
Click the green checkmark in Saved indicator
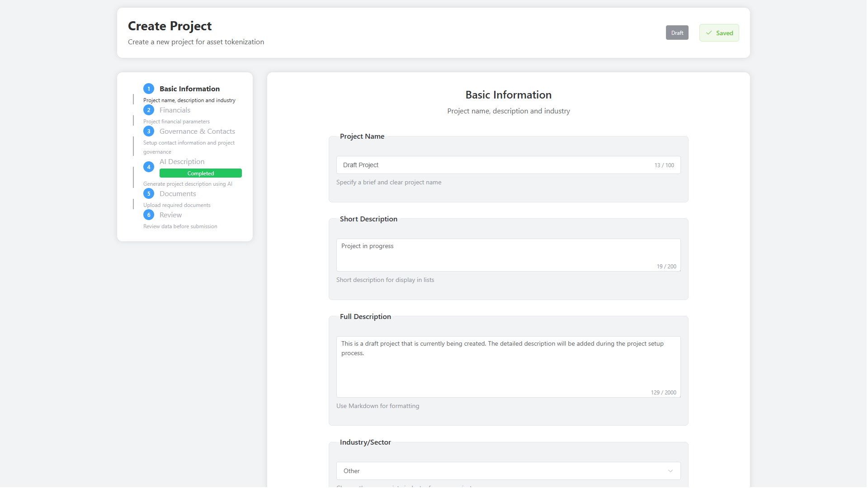[x=708, y=33]
